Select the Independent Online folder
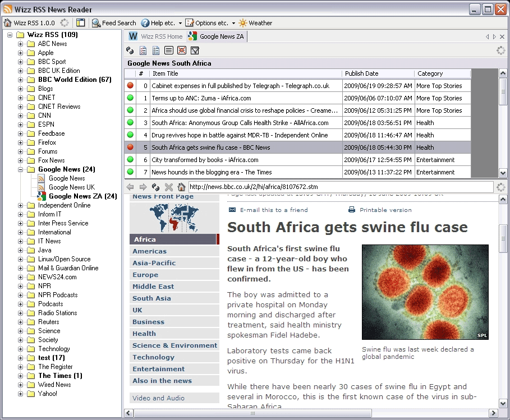The image size is (510, 420). (x=65, y=205)
